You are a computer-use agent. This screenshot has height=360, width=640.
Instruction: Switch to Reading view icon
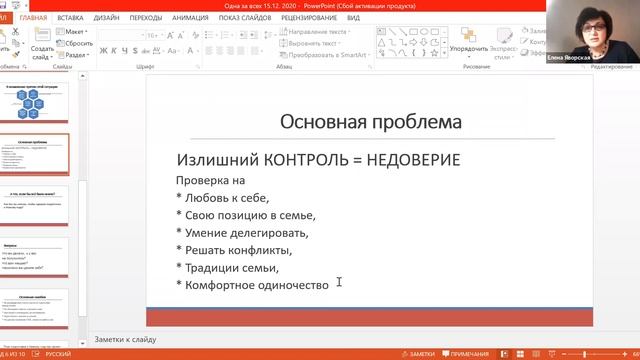[536, 354]
